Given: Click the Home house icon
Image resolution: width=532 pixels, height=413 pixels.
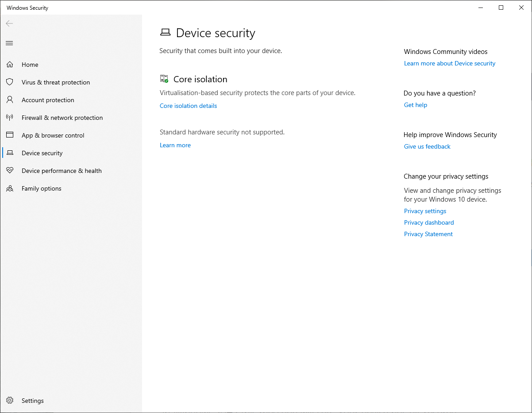Looking at the screenshot, I should (10, 65).
